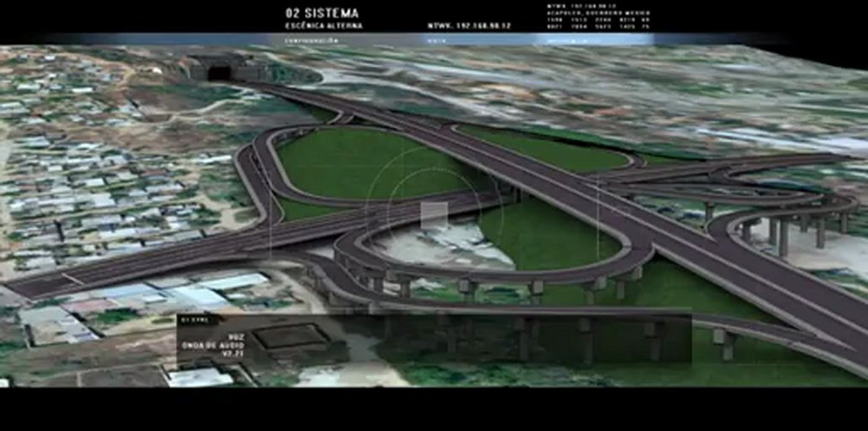Select the large centered "NTWK. 192.168.98.12" readout
The height and width of the screenshot is (431, 868).
(x=469, y=26)
